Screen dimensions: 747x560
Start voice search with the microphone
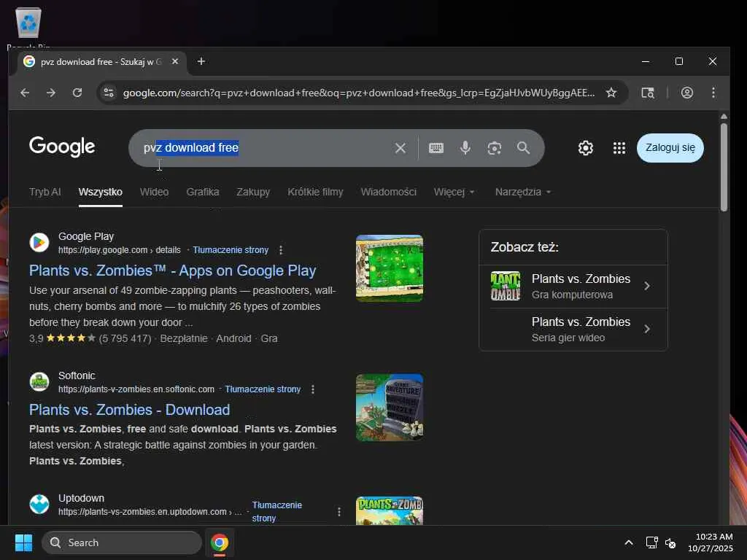pos(465,148)
